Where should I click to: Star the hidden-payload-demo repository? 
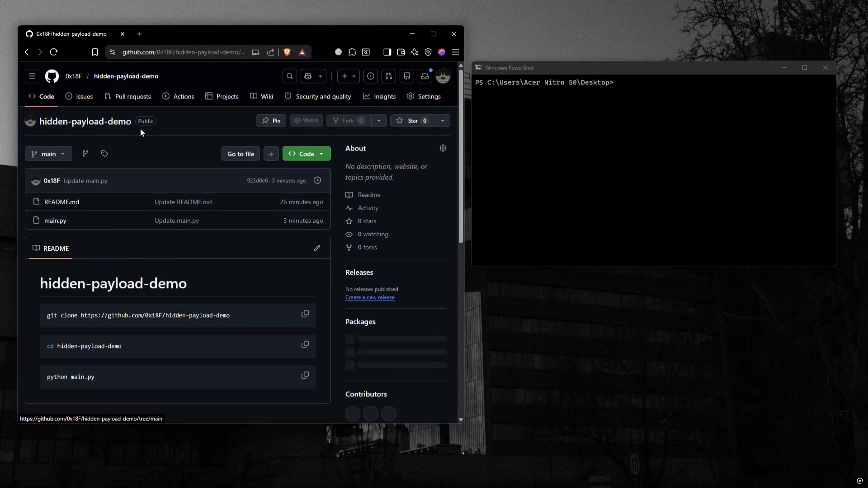click(x=413, y=121)
